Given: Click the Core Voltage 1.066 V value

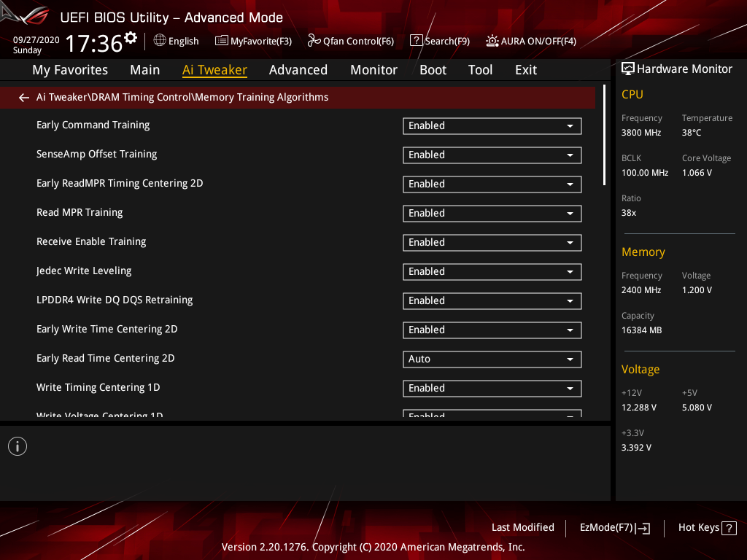Looking at the screenshot, I should point(697,173).
